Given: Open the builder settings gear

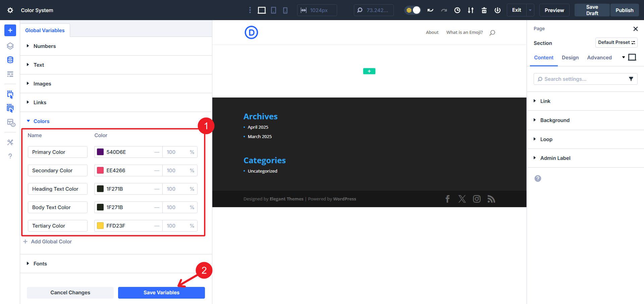Looking at the screenshot, I should [x=10, y=10].
